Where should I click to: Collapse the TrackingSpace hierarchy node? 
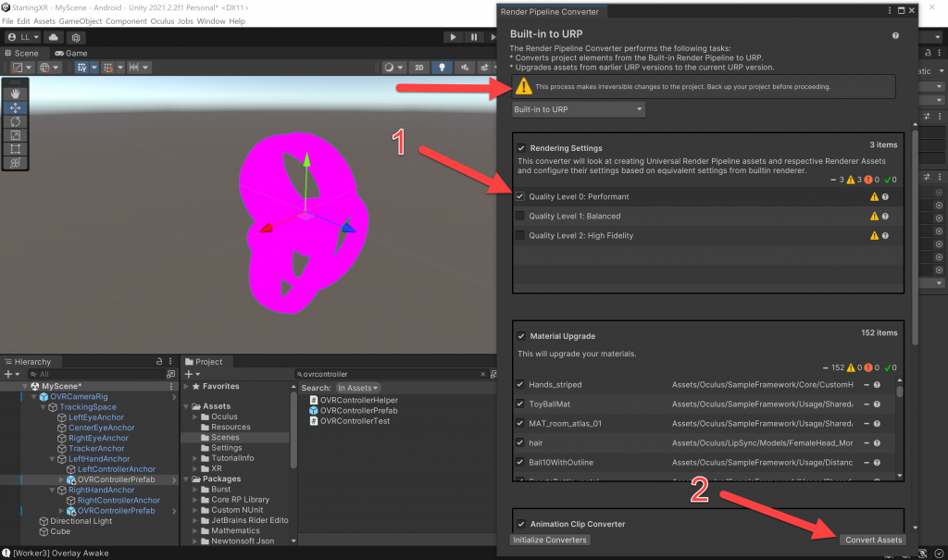(44, 407)
